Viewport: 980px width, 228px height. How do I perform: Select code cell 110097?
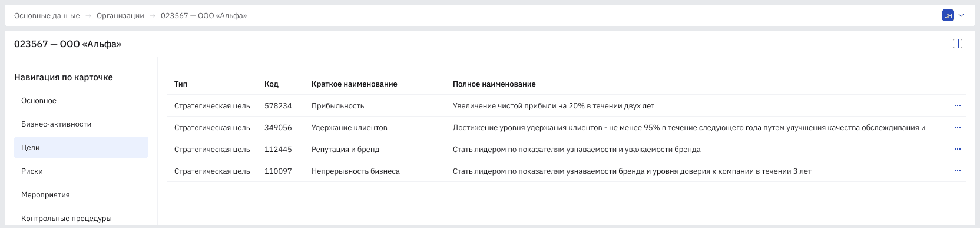click(x=278, y=171)
